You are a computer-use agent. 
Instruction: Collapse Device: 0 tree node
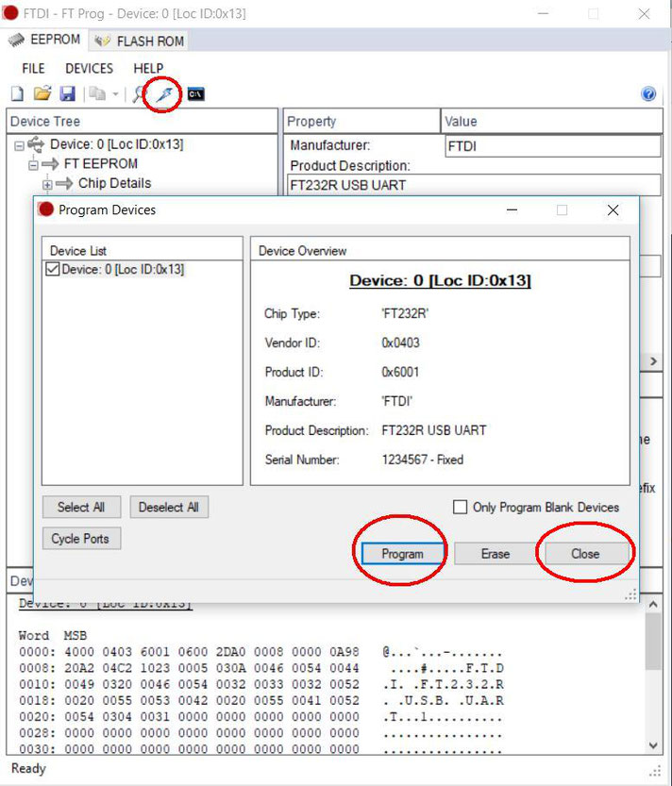coord(19,146)
